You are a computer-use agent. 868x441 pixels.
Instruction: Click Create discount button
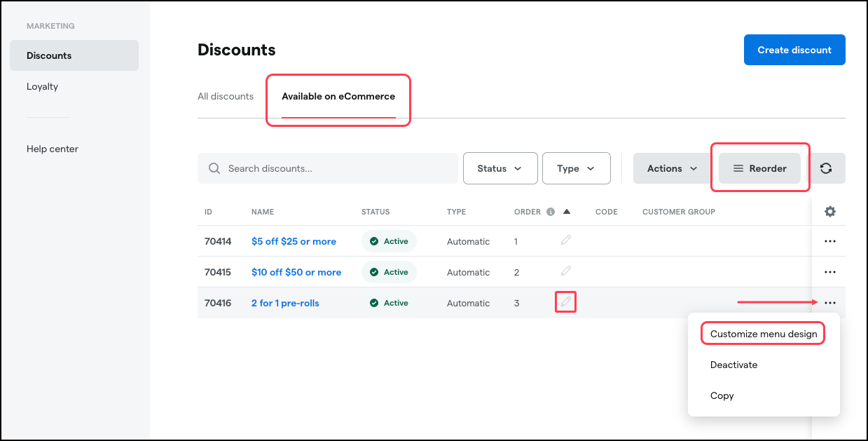[x=794, y=50]
